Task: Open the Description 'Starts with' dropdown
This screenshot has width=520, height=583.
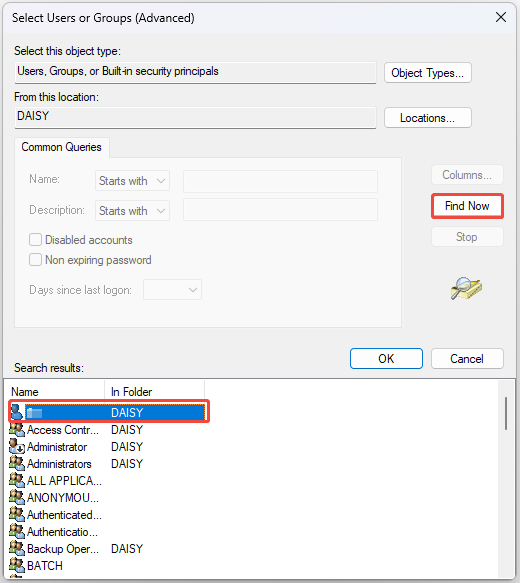Action: (132, 210)
